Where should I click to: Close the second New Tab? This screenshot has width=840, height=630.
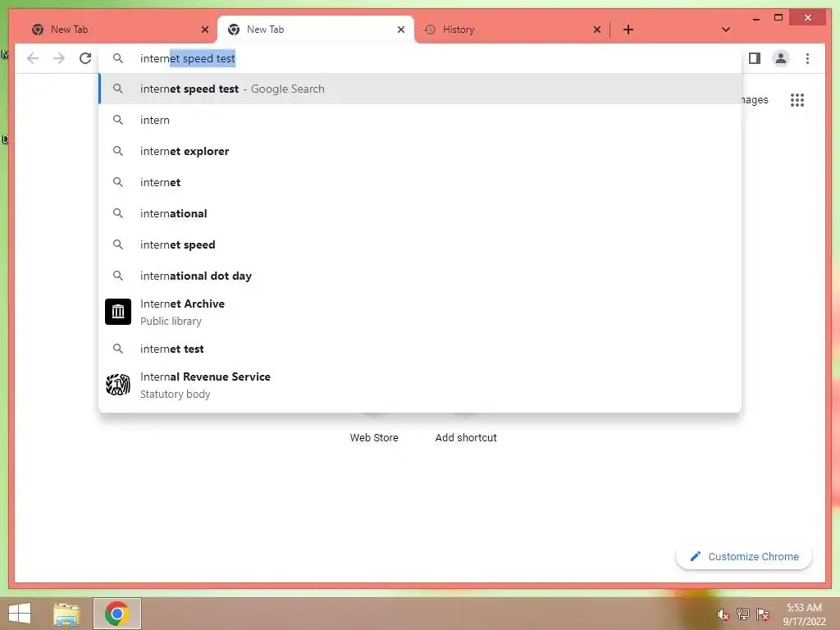click(400, 30)
